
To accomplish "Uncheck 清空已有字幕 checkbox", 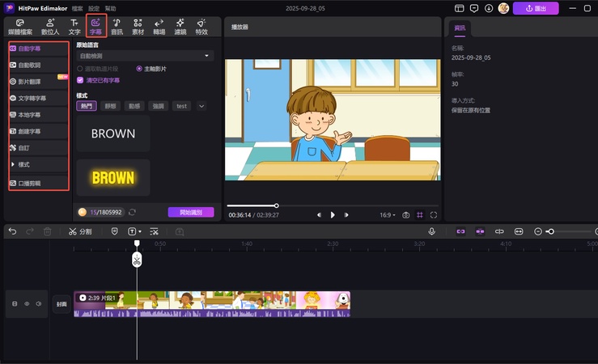I will pos(80,80).
